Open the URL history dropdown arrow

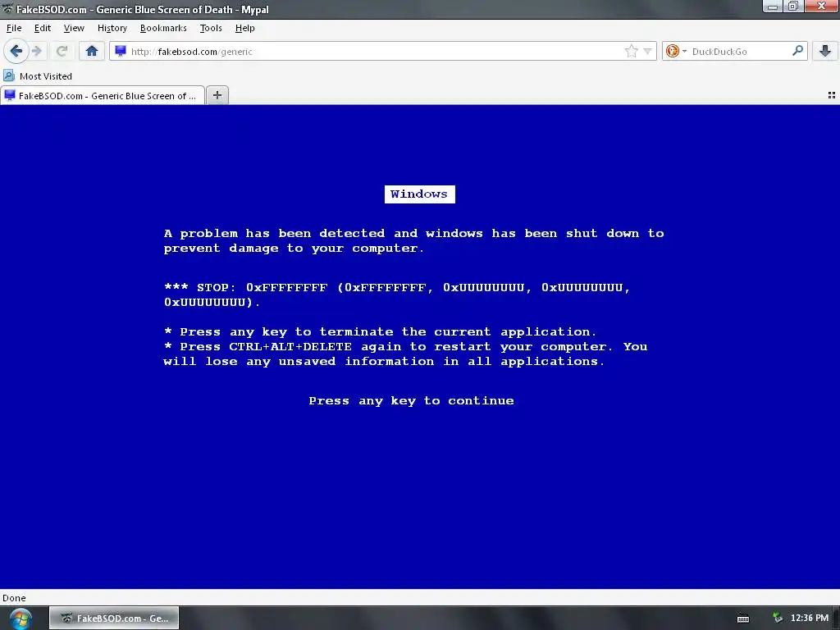click(647, 52)
